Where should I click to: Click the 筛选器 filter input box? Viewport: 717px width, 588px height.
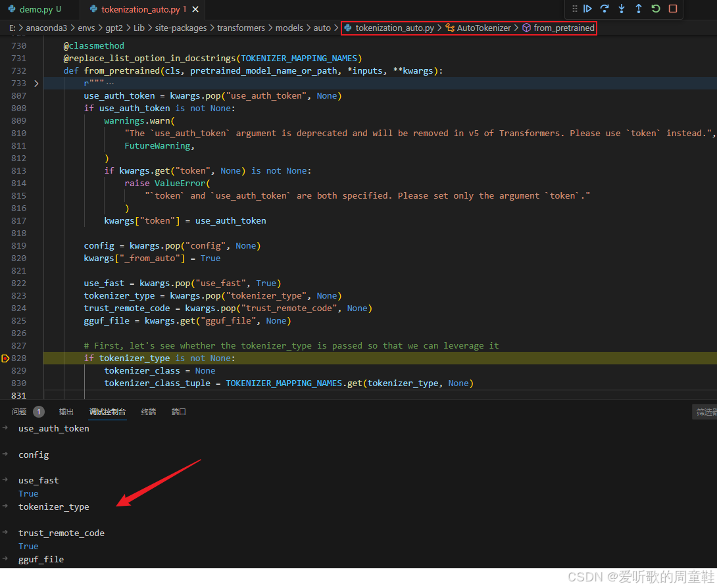click(705, 412)
